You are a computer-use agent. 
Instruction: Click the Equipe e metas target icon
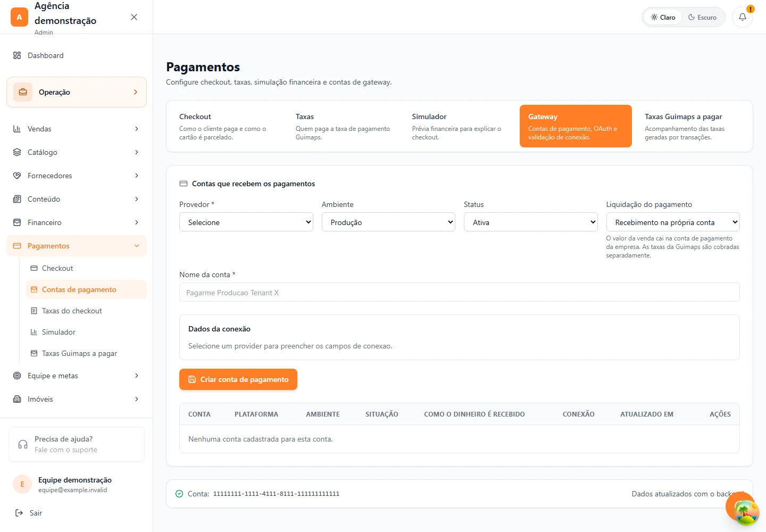click(17, 376)
